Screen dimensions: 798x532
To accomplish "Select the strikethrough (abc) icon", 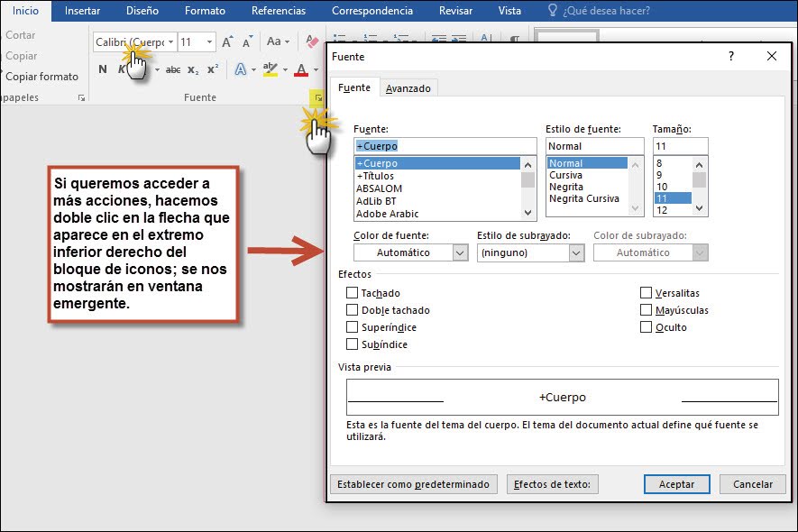I will pos(174,69).
